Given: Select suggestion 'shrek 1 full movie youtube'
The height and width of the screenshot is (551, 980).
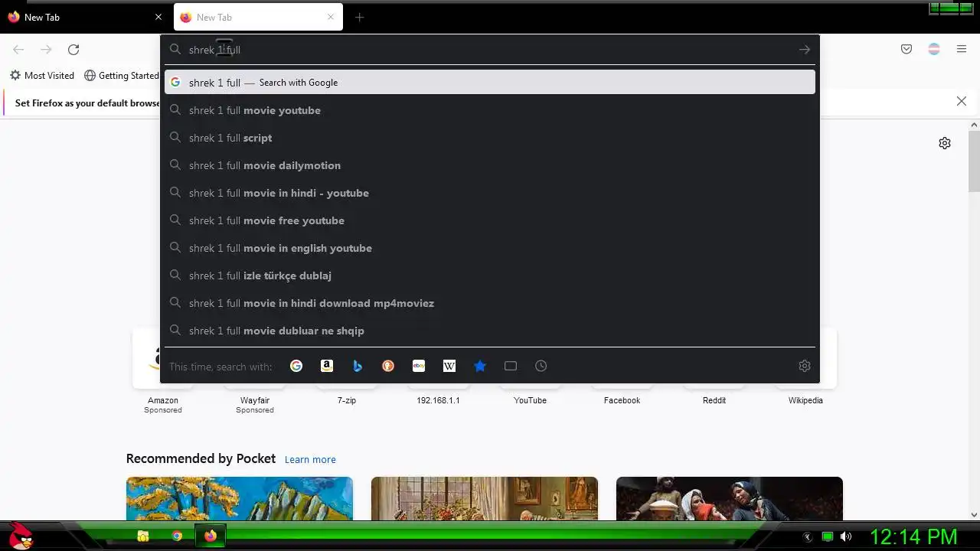Looking at the screenshot, I should point(490,110).
